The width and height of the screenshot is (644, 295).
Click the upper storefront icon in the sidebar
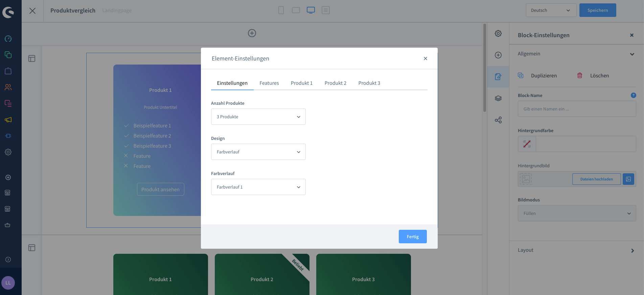7,193
